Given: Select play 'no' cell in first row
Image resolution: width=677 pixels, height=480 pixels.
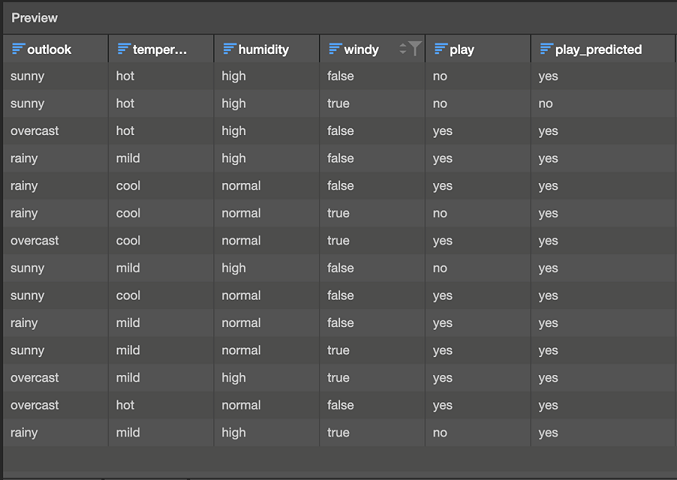Looking at the screenshot, I should coord(440,76).
